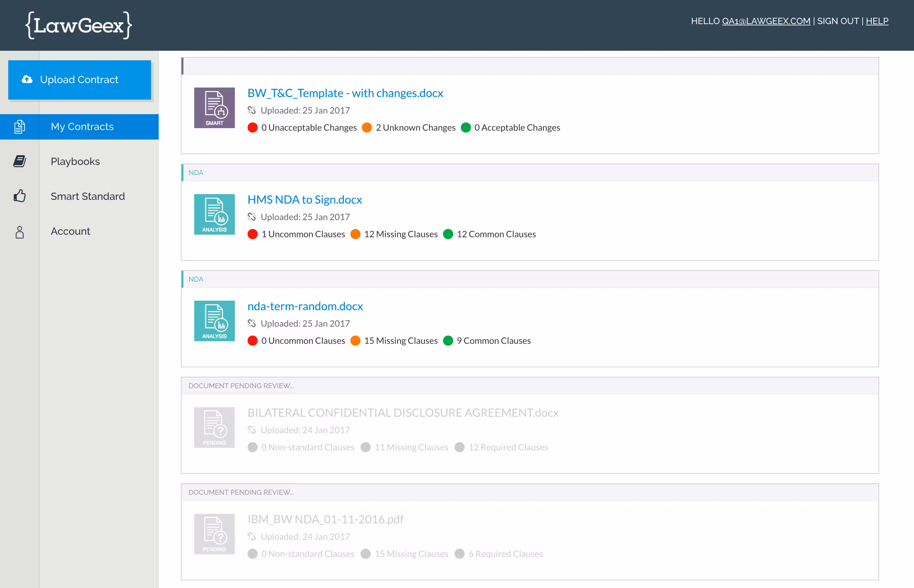This screenshot has width=914, height=588.
Task: Click SIGN OUT in the header
Action: [838, 21]
